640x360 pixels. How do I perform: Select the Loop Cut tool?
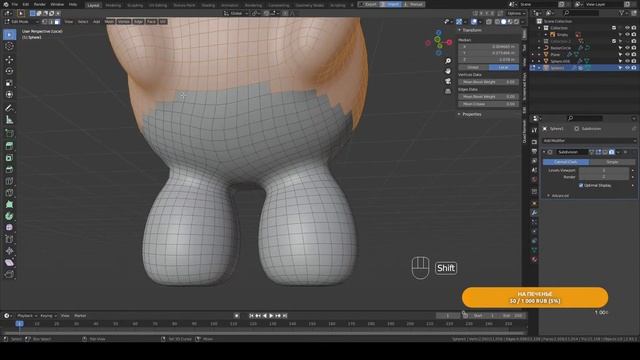[x=9, y=181]
